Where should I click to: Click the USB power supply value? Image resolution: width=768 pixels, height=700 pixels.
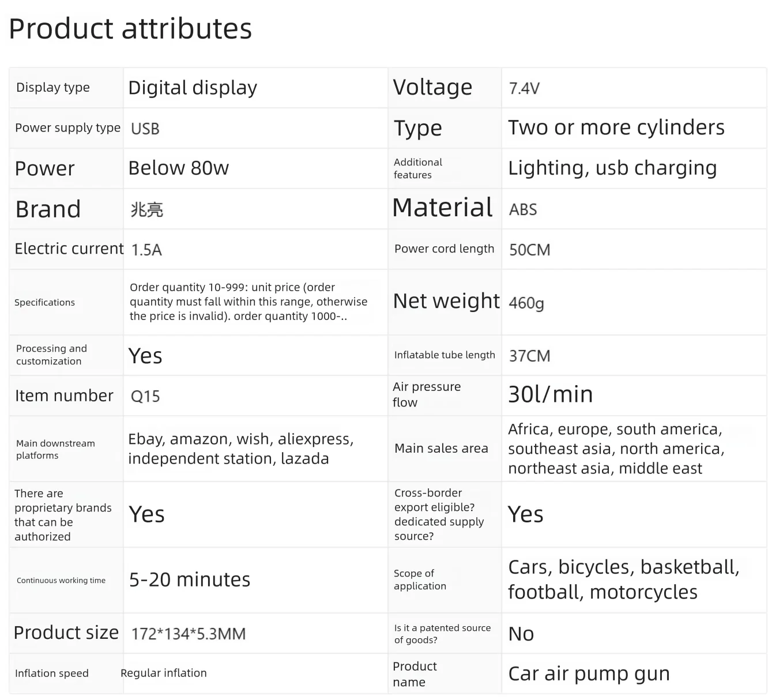tap(145, 129)
